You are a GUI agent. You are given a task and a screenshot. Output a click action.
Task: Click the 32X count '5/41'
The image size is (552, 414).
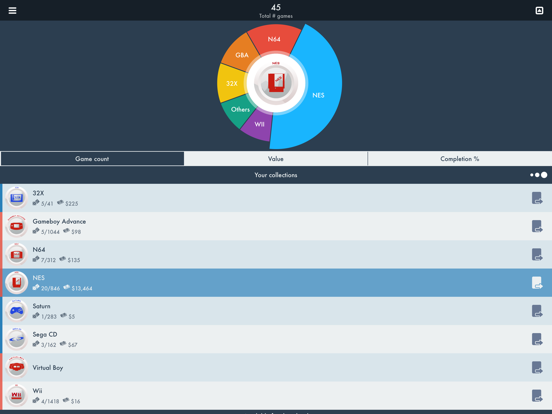point(47,203)
